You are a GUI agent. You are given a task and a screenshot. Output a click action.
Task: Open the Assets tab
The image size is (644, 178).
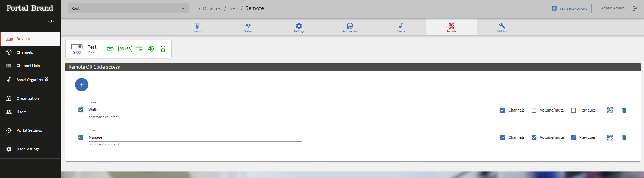400,27
